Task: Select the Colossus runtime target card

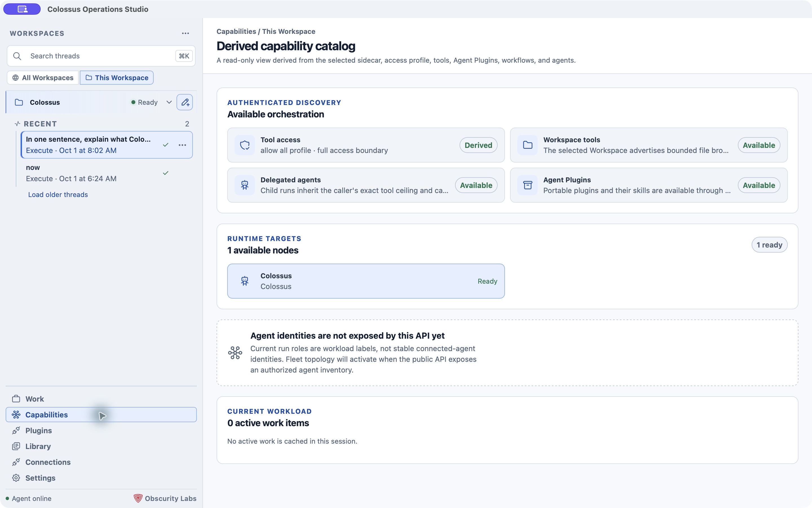Action: (366, 281)
